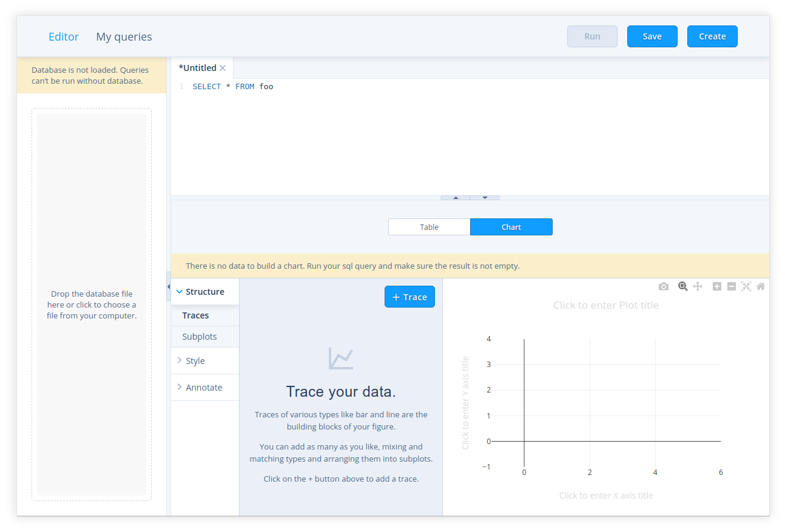Open the My queries page
The image size is (785, 532).
click(x=124, y=37)
